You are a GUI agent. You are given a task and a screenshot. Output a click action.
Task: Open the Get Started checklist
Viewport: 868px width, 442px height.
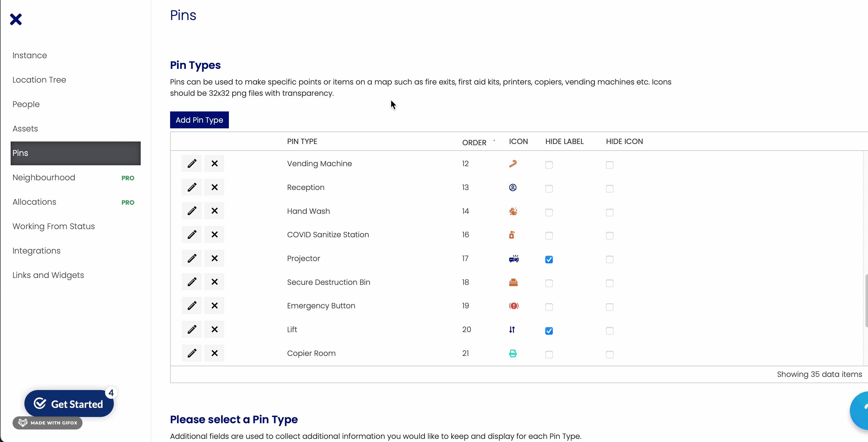click(x=69, y=403)
